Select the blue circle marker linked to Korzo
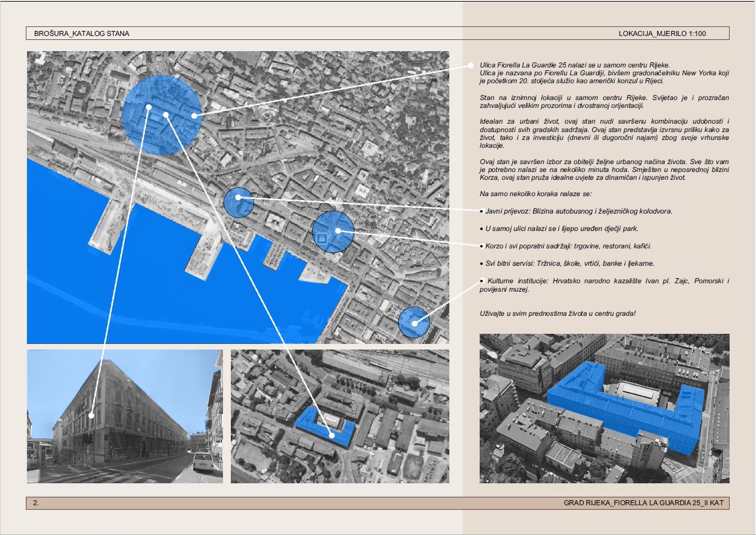 point(333,232)
